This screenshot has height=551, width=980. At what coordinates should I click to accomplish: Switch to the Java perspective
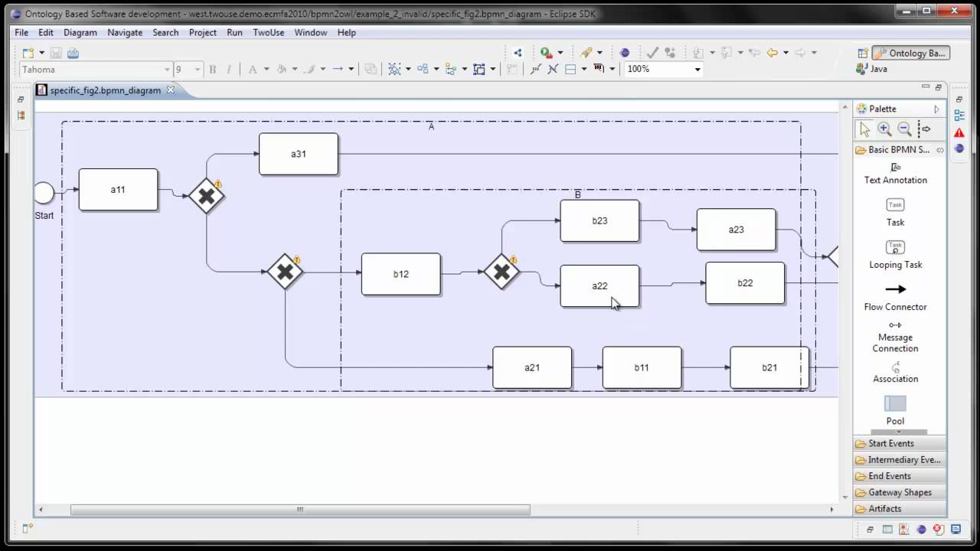[872, 68]
